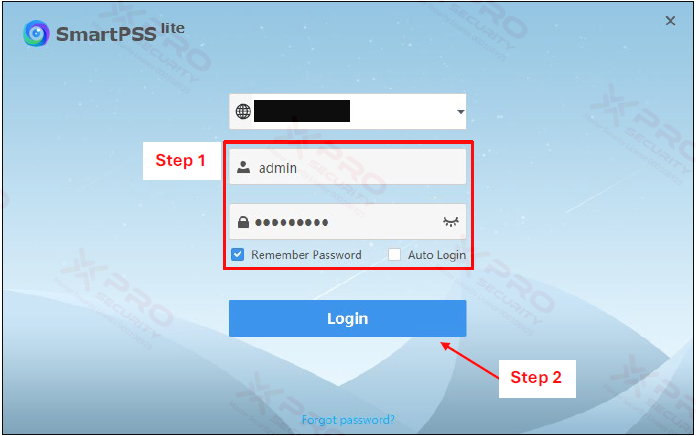Tick the Auto Login checkbox
This screenshot has width=696, height=436.
pyautogui.click(x=394, y=254)
